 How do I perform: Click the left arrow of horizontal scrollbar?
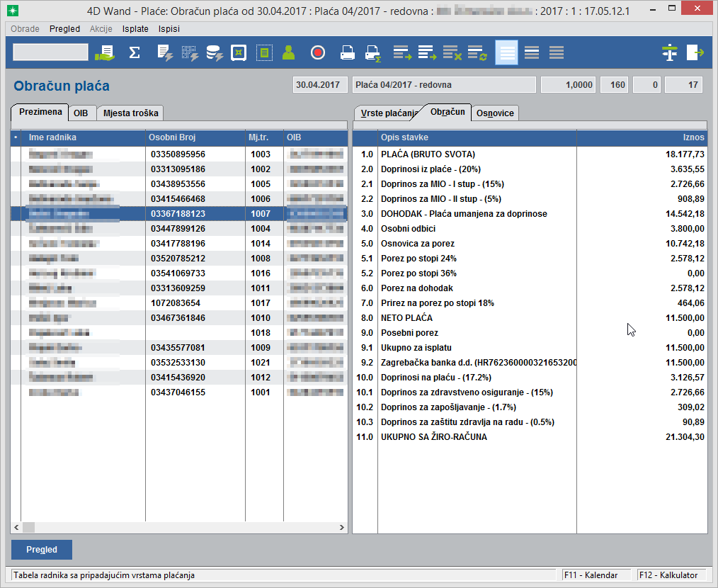[x=16, y=528]
